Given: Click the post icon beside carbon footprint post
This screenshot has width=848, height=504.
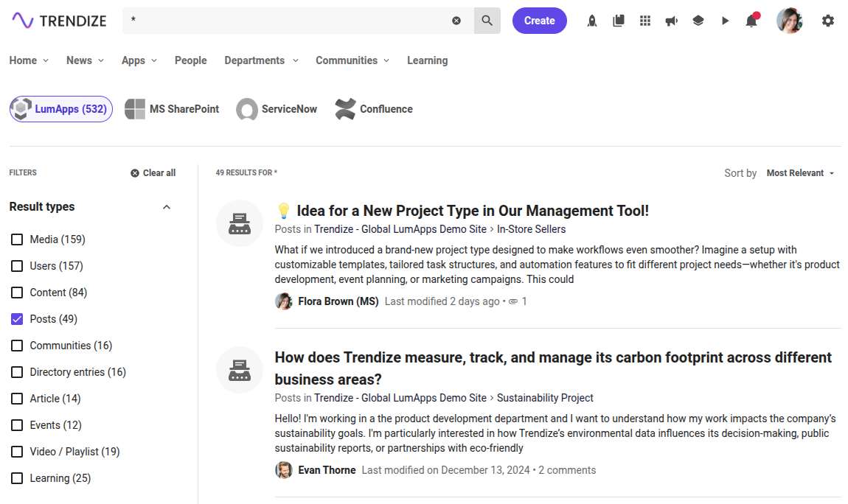Looking at the screenshot, I should [x=240, y=369].
